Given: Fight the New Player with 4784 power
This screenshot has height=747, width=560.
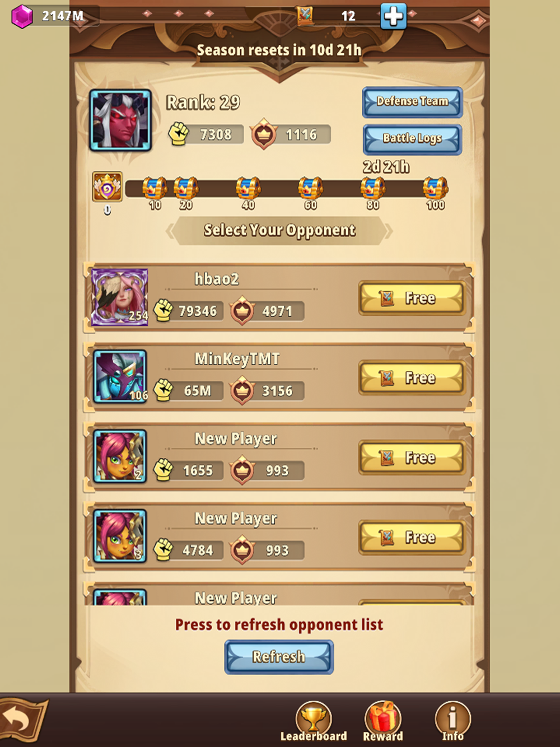Looking at the screenshot, I should tap(412, 537).
